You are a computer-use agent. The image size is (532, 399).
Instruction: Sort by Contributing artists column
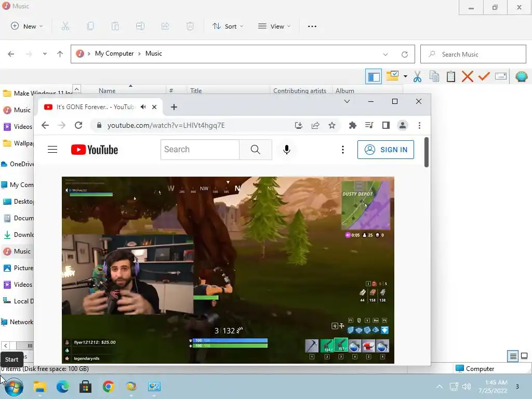click(300, 90)
